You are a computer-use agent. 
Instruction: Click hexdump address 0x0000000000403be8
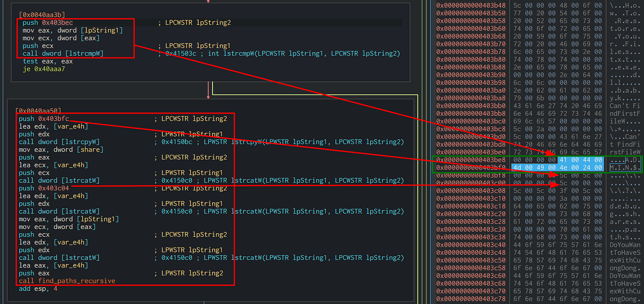[x=471, y=159]
